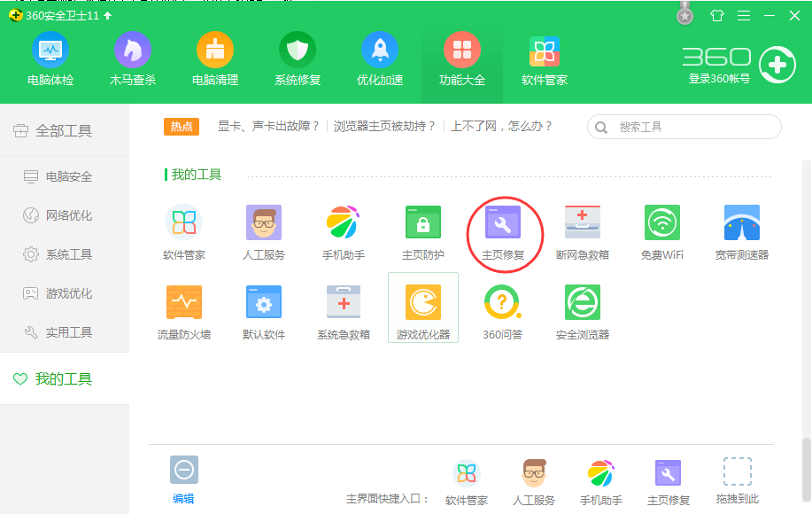Open the 360问答 Q&A tool

tap(502, 308)
